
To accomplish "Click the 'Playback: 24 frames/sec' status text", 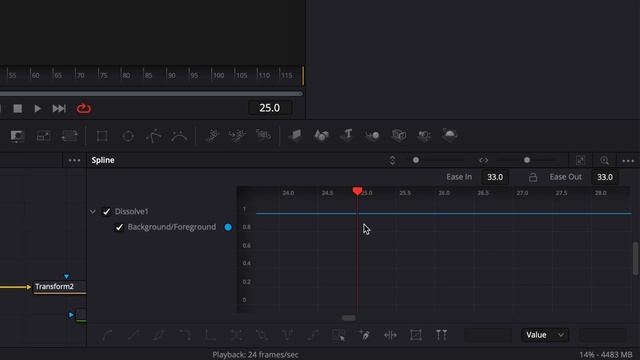I will tap(256, 355).
